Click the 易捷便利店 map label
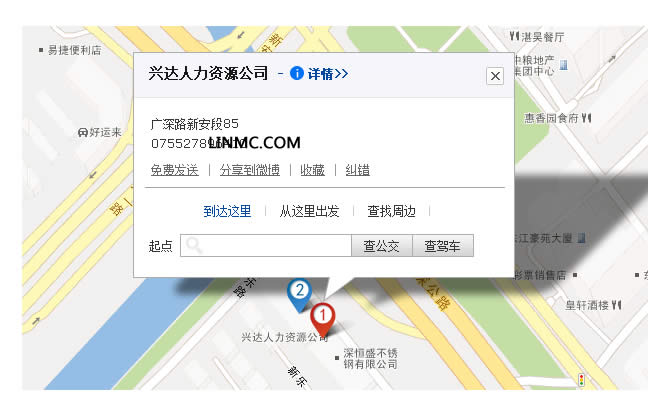 pyautogui.click(x=74, y=50)
